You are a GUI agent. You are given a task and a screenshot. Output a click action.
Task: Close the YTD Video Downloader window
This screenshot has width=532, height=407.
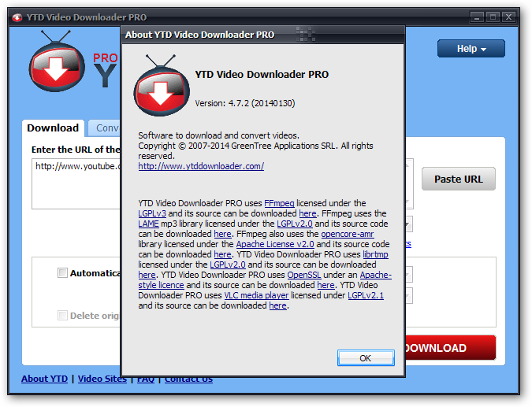(508, 17)
